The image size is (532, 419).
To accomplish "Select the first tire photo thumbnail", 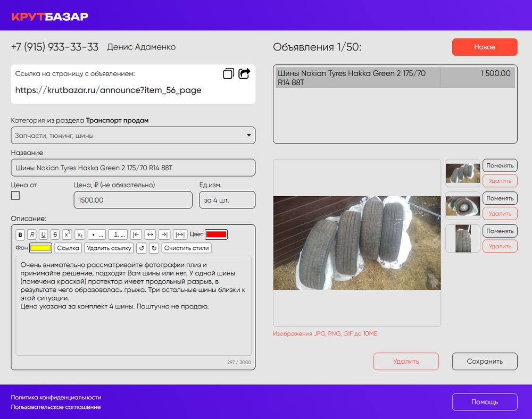I will click(462, 173).
